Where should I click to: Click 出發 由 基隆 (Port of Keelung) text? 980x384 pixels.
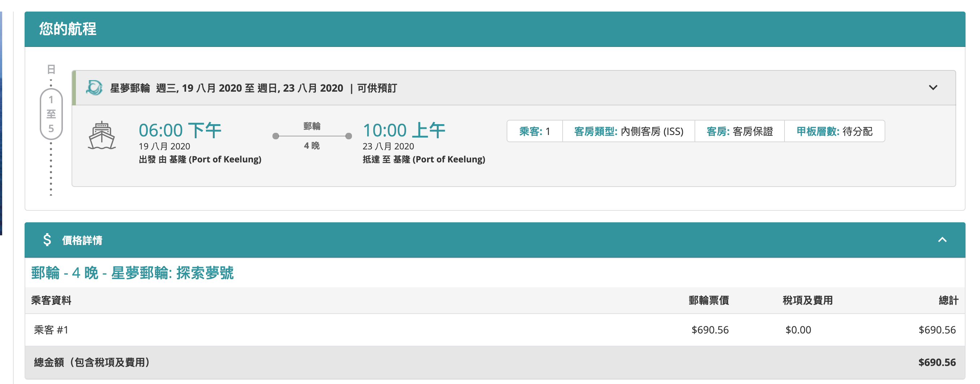pyautogui.click(x=200, y=159)
